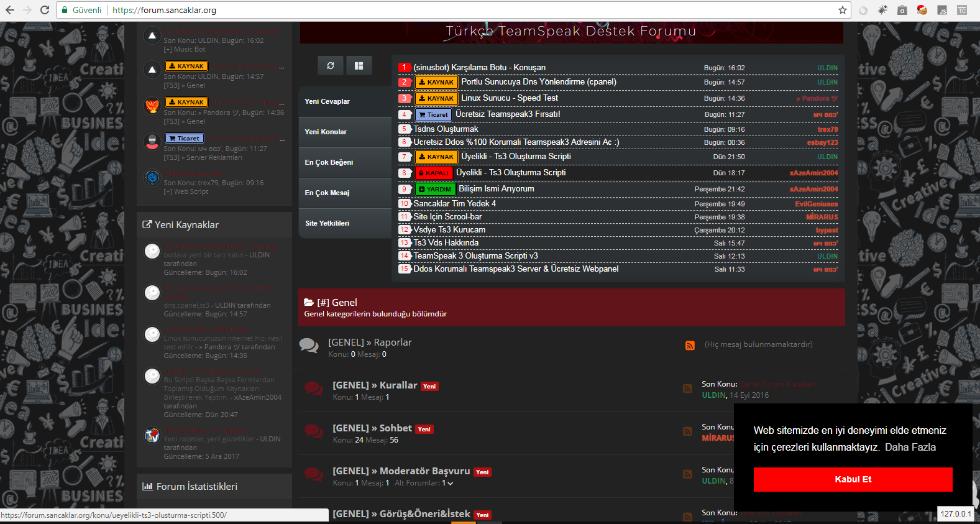980x524 pixels.
Task: Open RSS feed for Sohbet forum
Action: (x=687, y=431)
